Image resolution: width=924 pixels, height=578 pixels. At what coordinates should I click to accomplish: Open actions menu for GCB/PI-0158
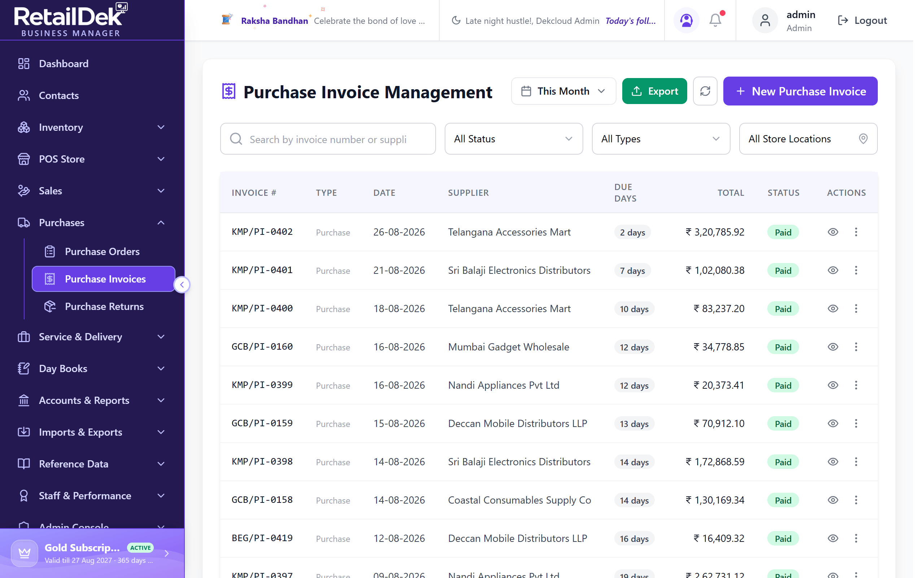coord(856,500)
